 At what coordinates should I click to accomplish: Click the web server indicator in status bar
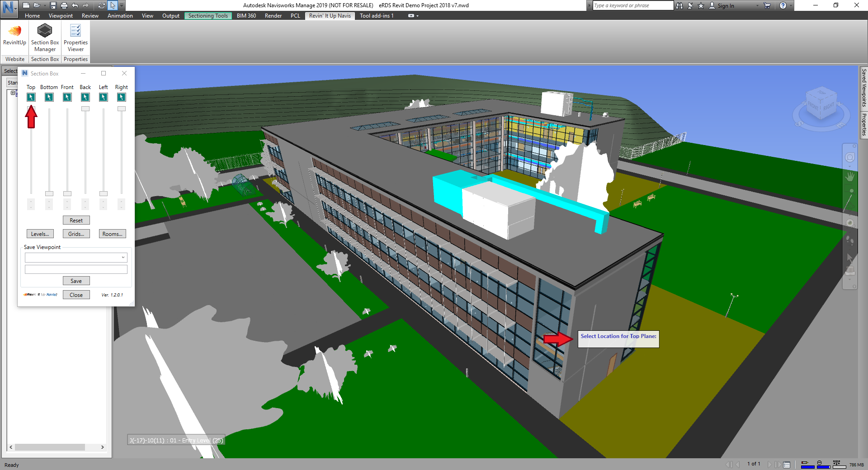(x=839, y=464)
